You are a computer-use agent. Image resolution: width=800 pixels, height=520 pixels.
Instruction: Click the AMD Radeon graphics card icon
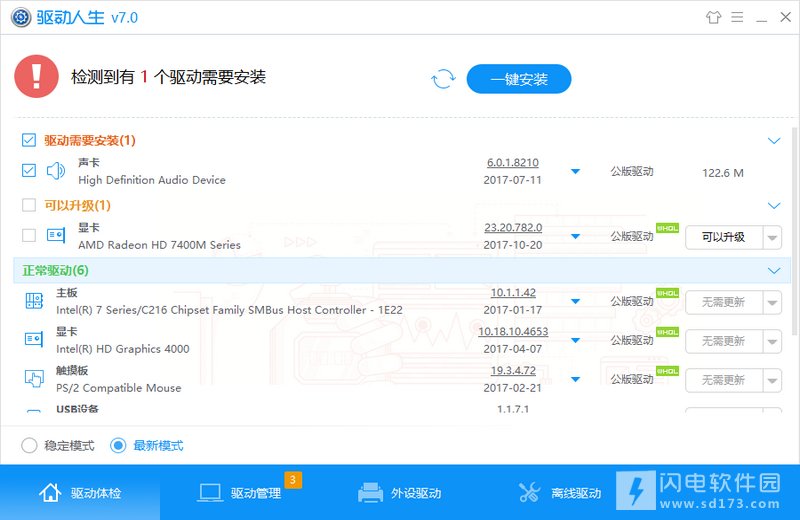pyautogui.click(x=56, y=236)
